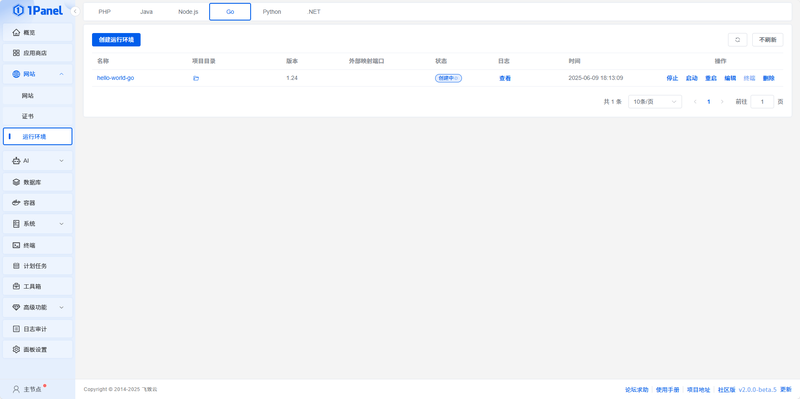Go to previous page arrow
This screenshot has width=800, height=399.
(695, 102)
